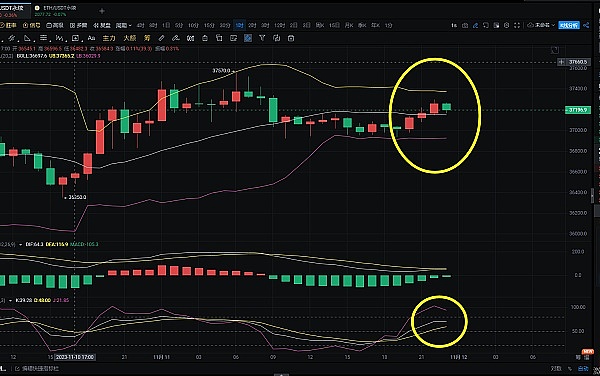Open the edit shortcut bar option
Viewport: 600px width, 376px height.
[x=38, y=368]
